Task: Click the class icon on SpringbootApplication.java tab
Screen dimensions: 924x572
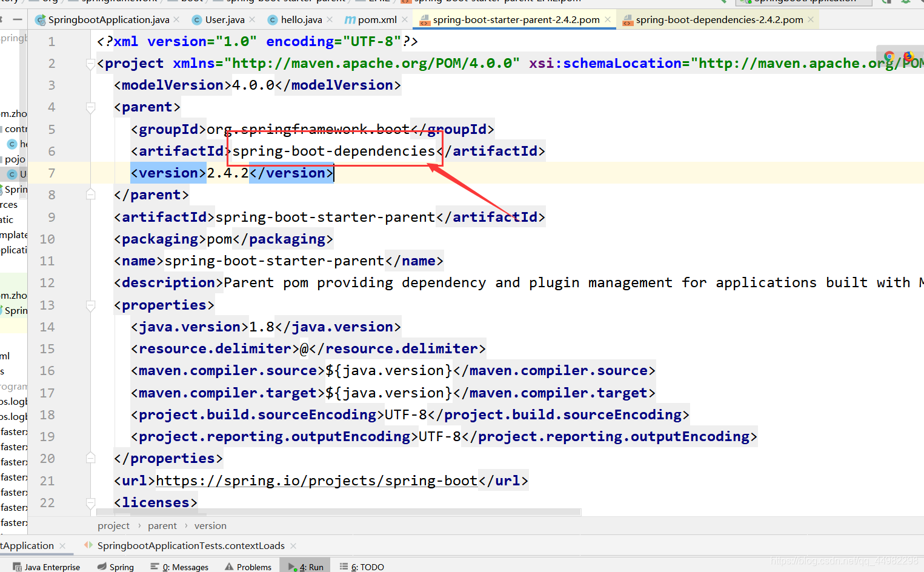Action: [x=41, y=20]
